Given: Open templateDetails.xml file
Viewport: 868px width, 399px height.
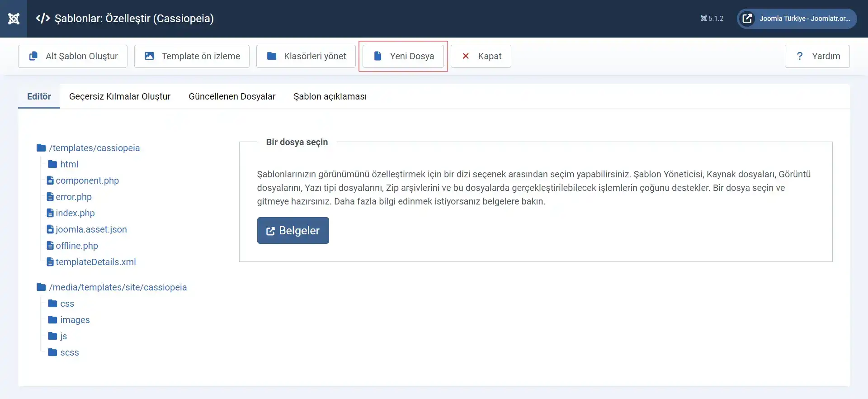Looking at the screenshot, I should tap(96, 262).
